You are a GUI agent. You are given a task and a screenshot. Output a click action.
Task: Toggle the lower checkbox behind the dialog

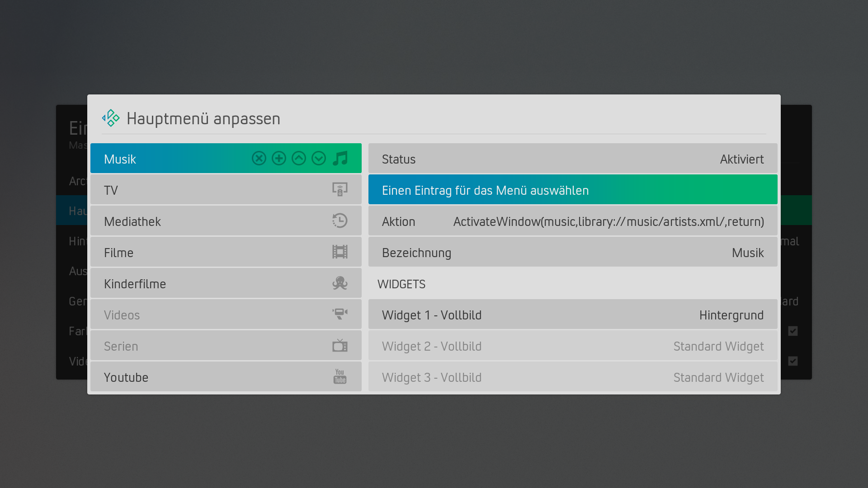click(x=793, y=361)
